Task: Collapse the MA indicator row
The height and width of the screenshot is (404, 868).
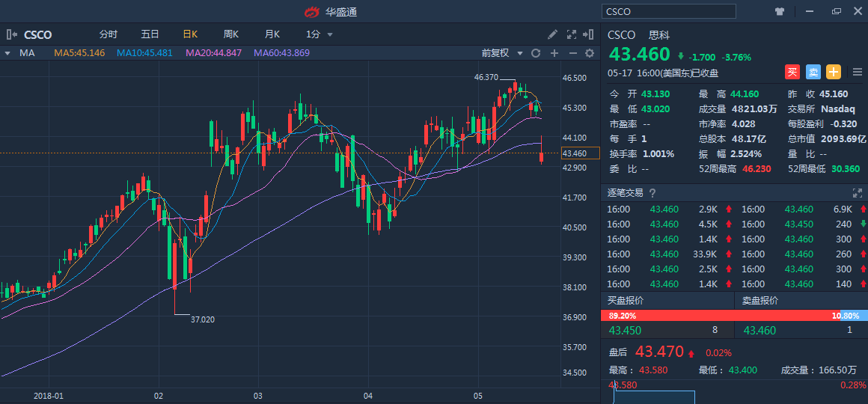Action: coord(7,53)
